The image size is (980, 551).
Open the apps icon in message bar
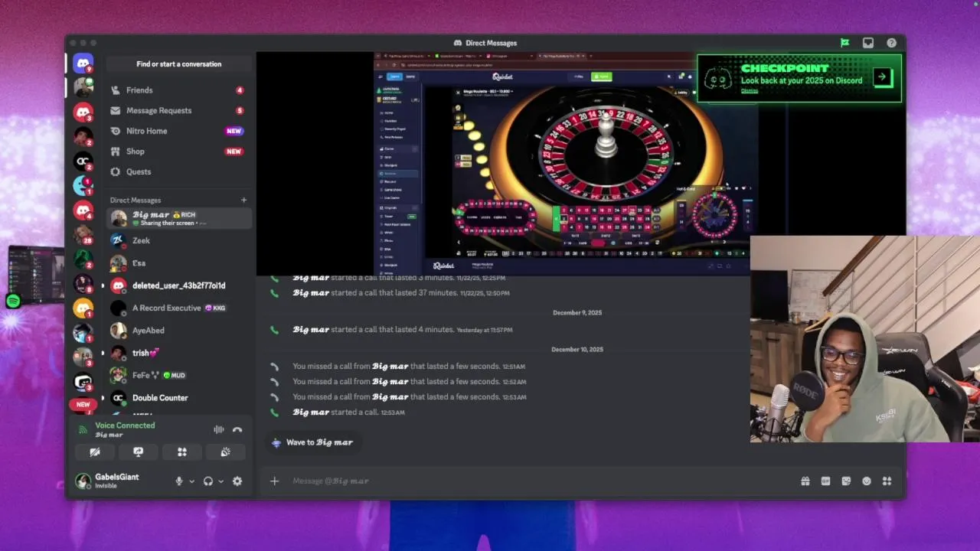[x=887, y=481]
